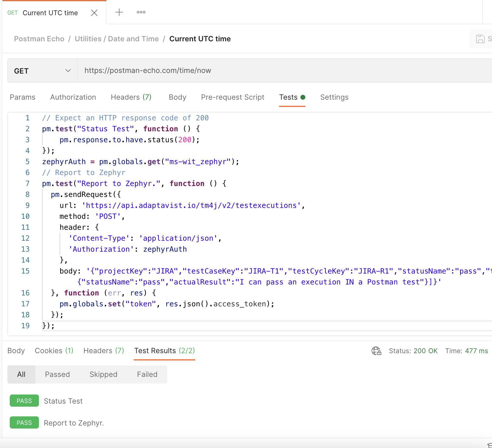View the Cookies (1) tab
This screenshot has height=448, width=492.
click(x=54, y=351)
